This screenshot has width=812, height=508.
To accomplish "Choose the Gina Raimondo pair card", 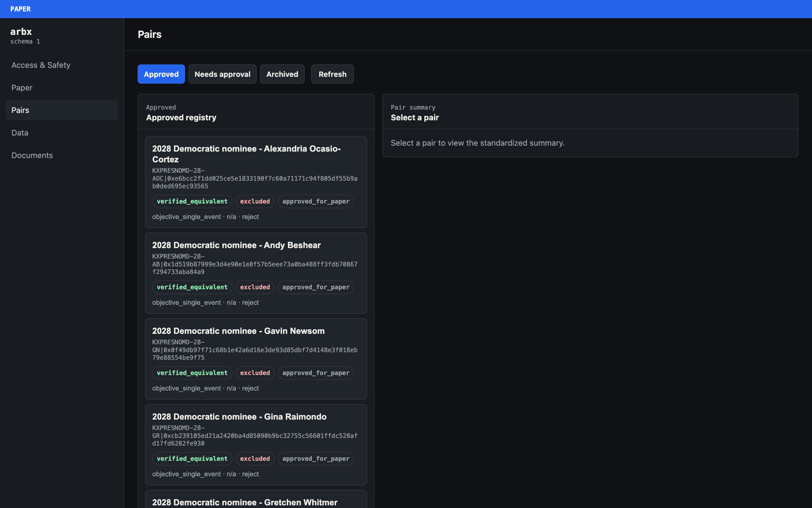I will [x=256, y=445].
